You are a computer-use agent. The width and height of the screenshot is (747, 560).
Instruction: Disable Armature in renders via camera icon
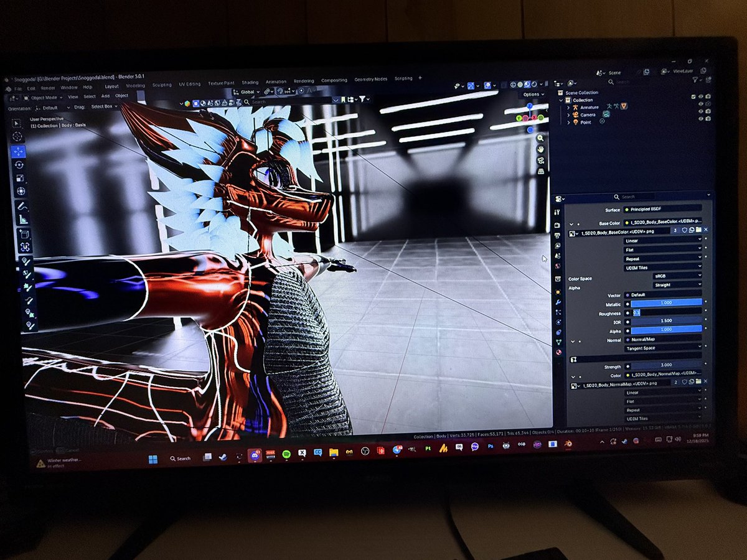[x=708, y=104]
